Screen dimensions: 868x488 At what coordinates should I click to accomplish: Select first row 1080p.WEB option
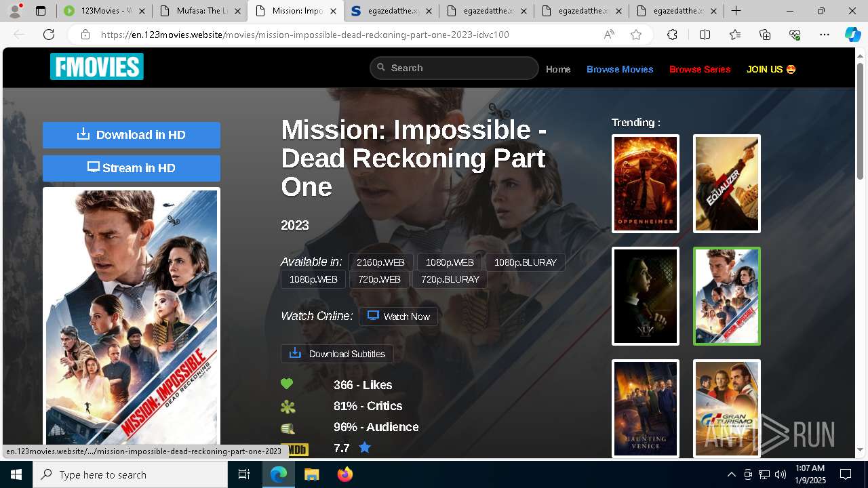(450, 262)
